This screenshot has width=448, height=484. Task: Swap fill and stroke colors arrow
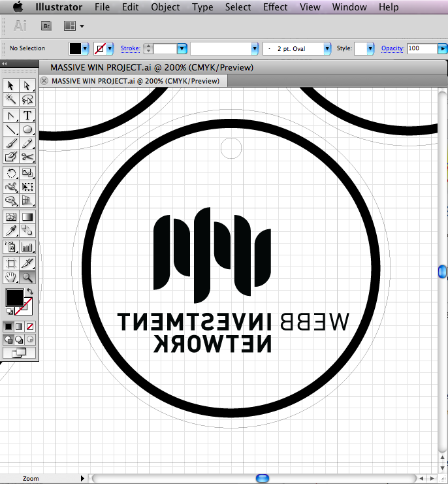point(30,291)
